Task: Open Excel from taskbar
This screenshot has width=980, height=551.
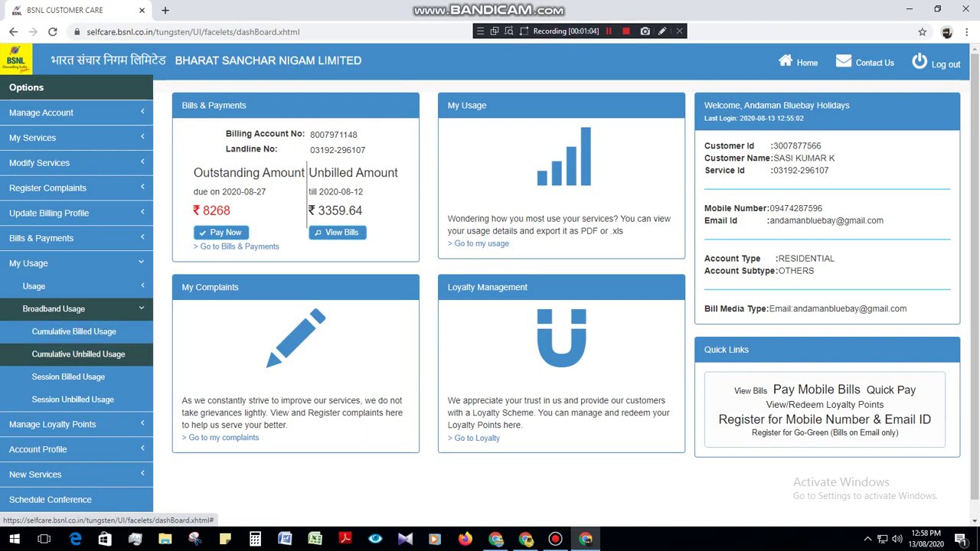Action: click(x=315, y=539)
